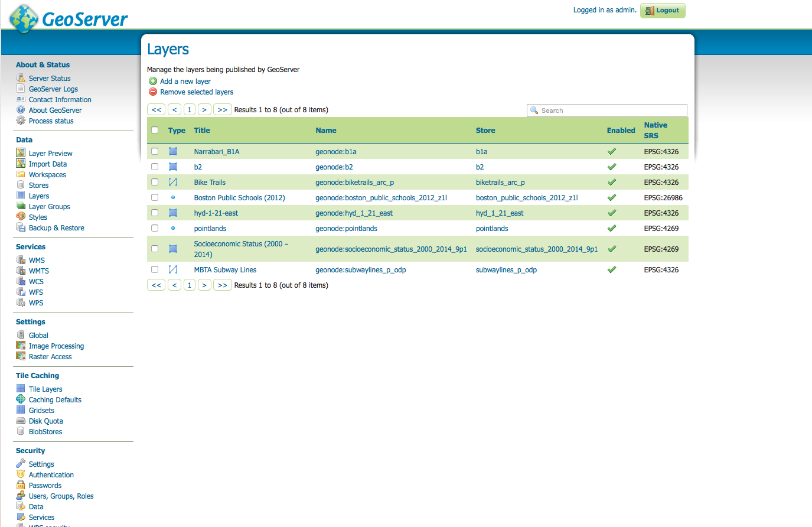The image size is (812, 527).
Task: Select the Boston Public Schools (2012) checkbox
Action: (155, 197)
